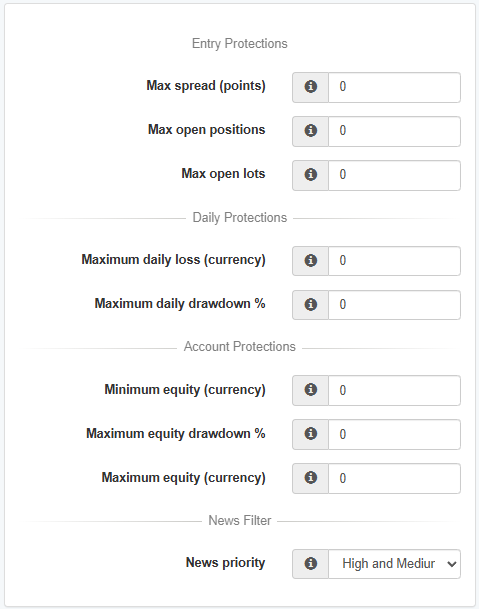Screen dimensions: 479x609
Task: Click the info icon for Maximum daily drawdown %
Action: [310, 304]
